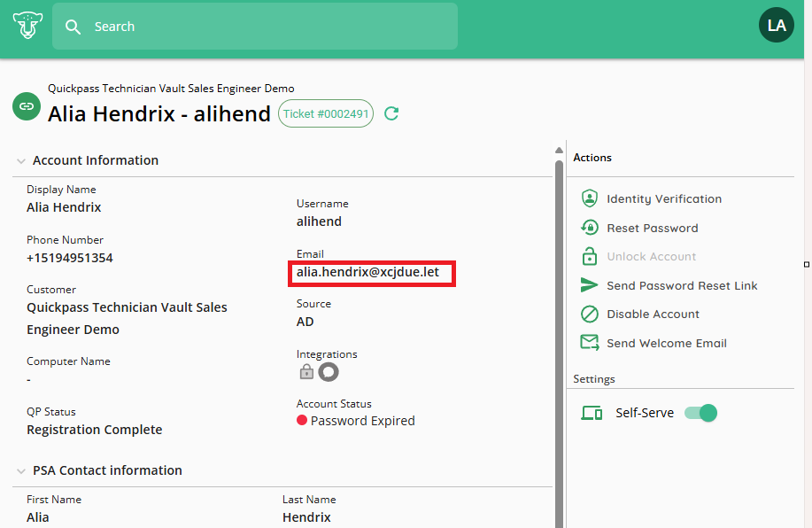The height and width of the screenshot is (528, 812).
Task: Click the search magnifier icon
Action: click(73, 27)
